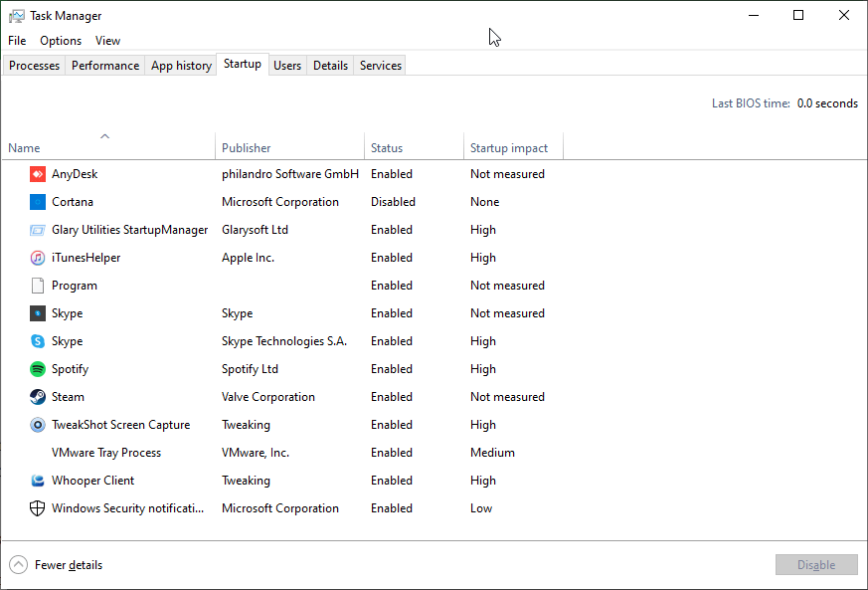Screen dimensions: 868x590
Task: Switch to the Details tab
Action: (x=330, y=66)
